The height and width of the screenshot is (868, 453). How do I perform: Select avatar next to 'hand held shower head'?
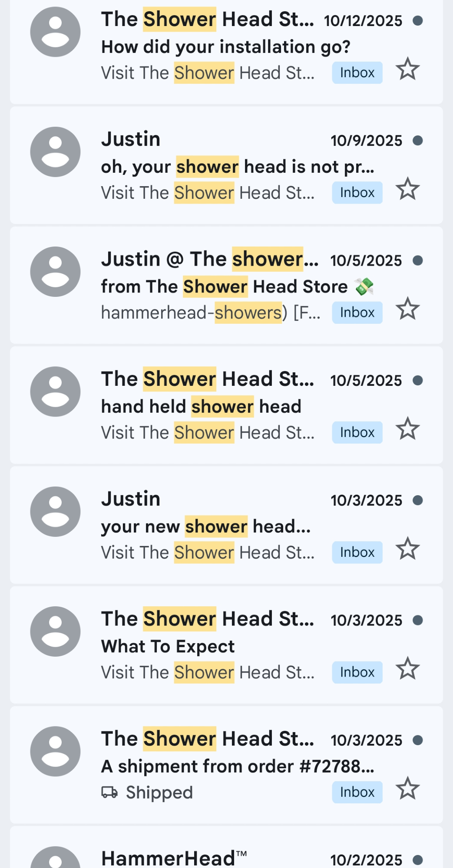pyautogui.click(x=55, y=391)
